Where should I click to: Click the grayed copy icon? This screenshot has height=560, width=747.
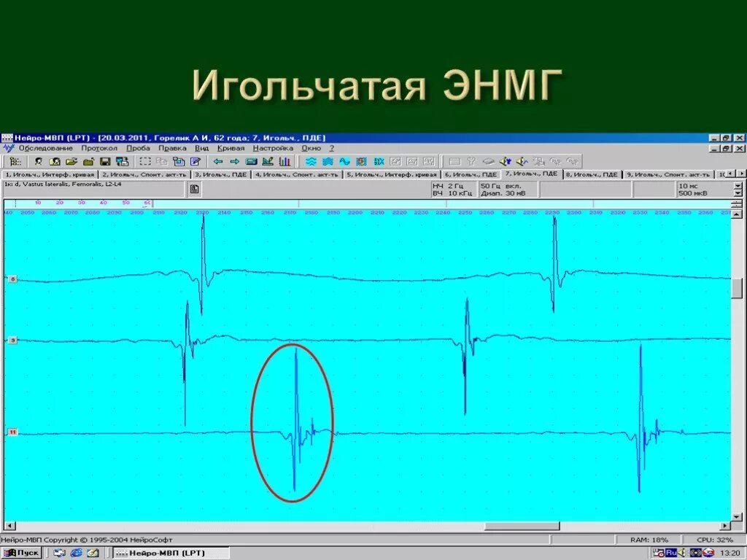click(162, 161)
